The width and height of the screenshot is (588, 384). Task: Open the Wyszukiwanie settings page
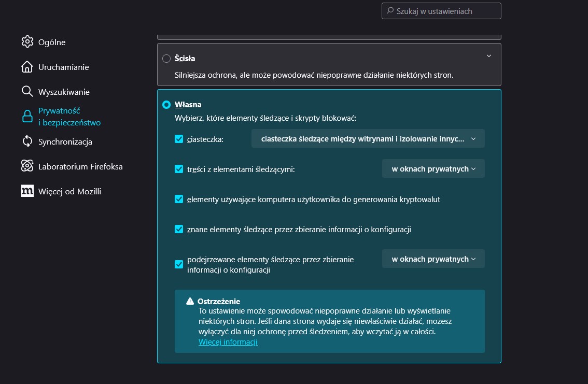64,92
